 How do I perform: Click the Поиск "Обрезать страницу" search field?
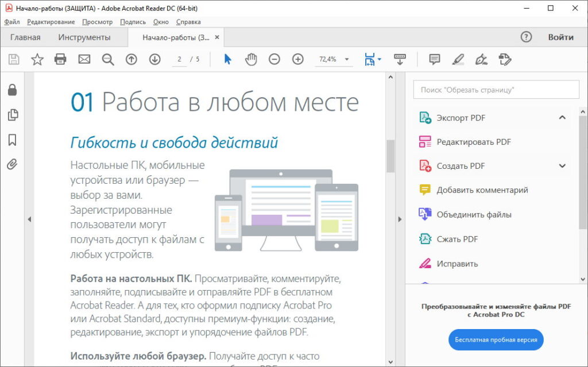coord(496,90)
